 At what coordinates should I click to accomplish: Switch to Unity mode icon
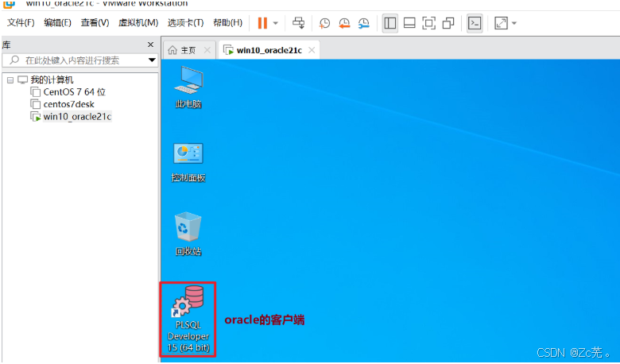[448, 23]
